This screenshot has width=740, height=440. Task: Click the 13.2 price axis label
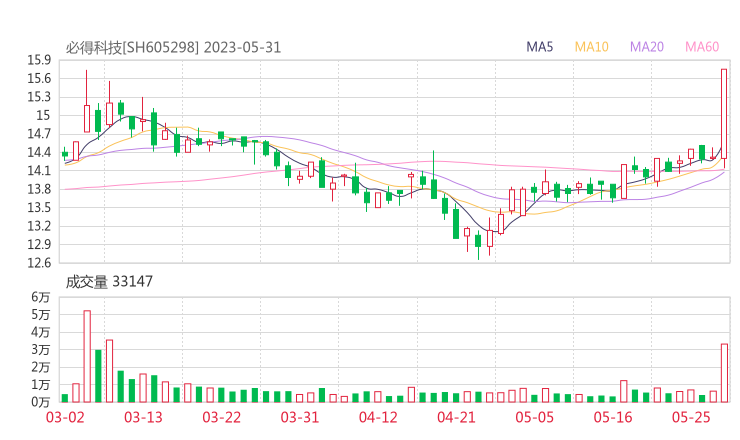[39, 226]
